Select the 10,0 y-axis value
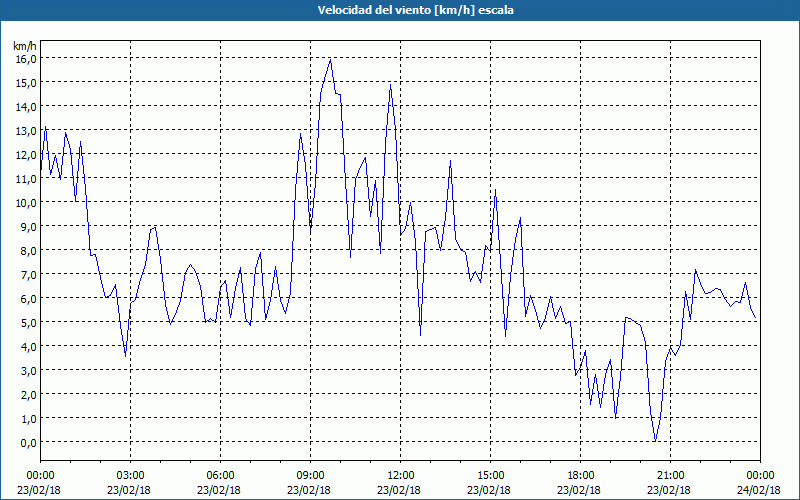Image resolution: width=800 pixels, height=500 pixels. [x=28, y=203]
